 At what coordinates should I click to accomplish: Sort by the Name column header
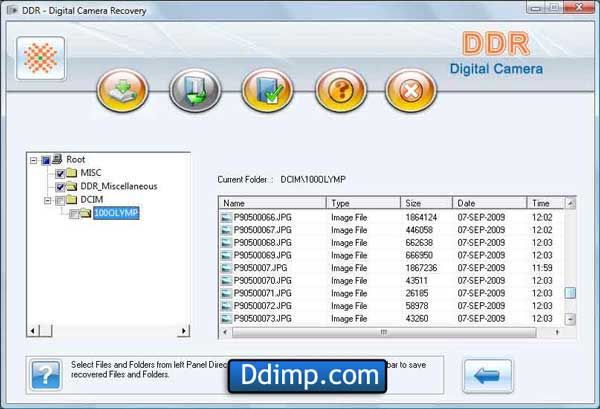(272, 203)
